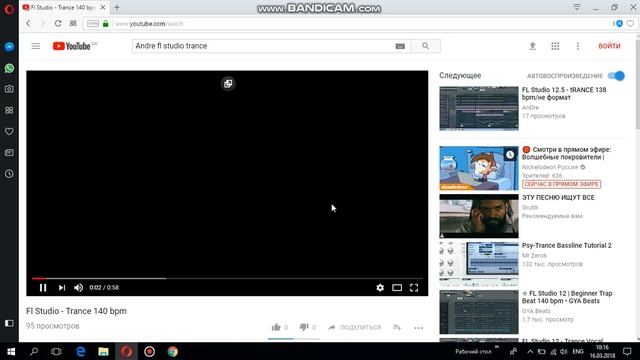Open AnDre channel name link
Image resolution: width=640 pixels, height=360 pixels.
click(x=530, y=107)
